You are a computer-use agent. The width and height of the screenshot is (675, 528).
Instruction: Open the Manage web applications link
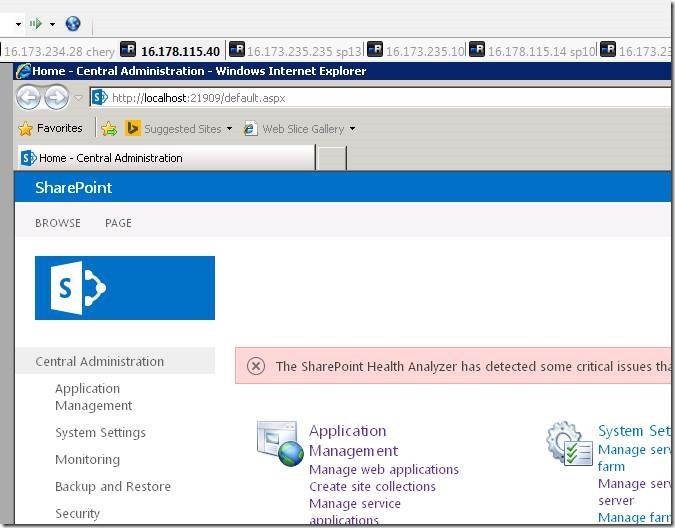(384, 469)
